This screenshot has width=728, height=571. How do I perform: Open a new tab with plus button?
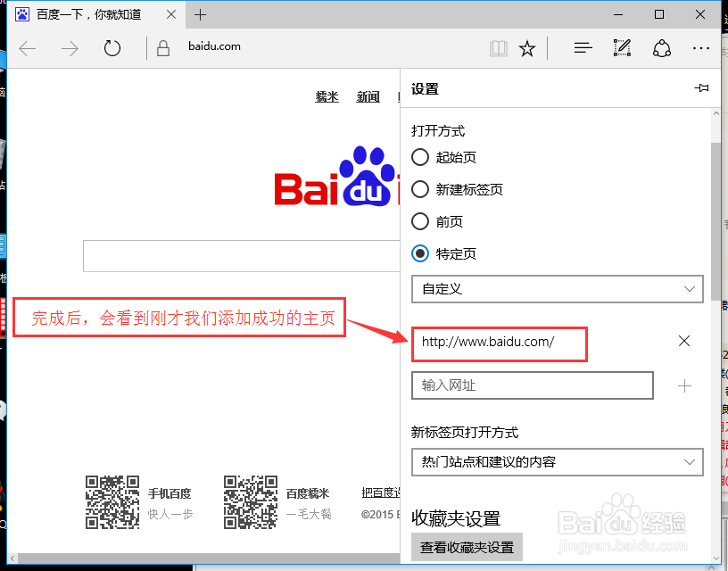[200, 15]
